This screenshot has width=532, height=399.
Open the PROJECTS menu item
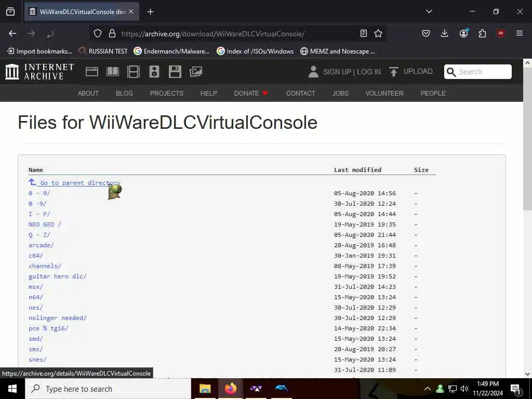point(167,94)
